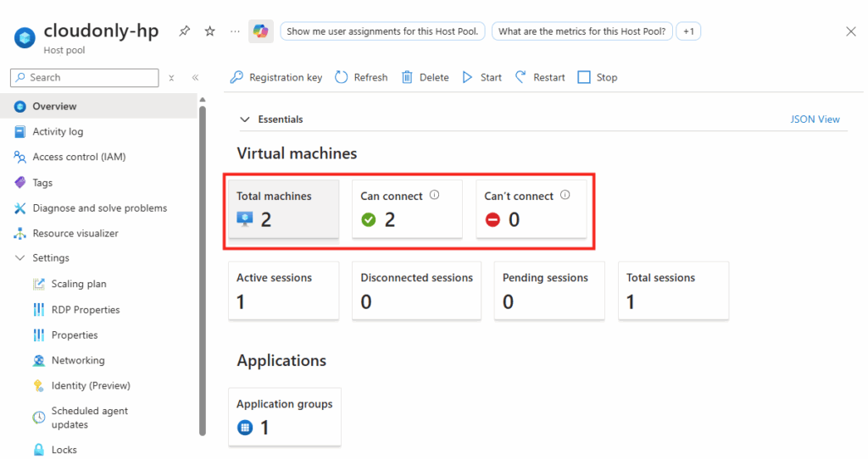The image size is (868, 459).
Task: Delete the host pool
Action: 426,77
